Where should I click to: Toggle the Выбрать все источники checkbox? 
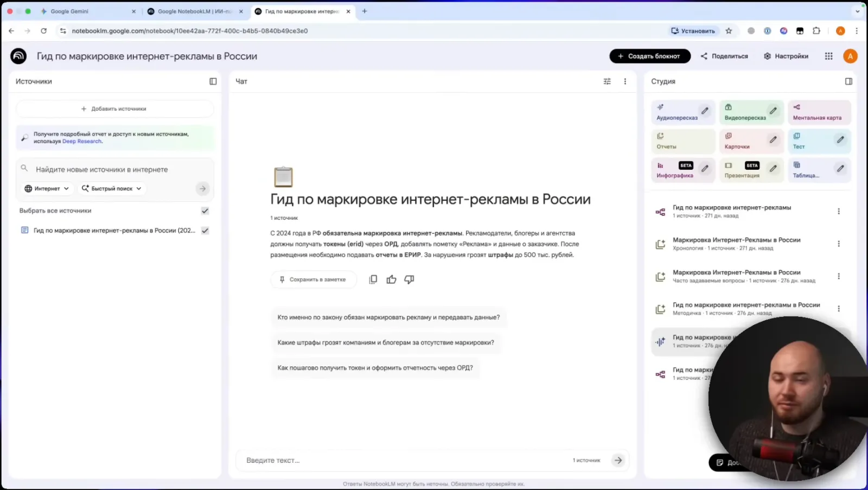point(205,211)
